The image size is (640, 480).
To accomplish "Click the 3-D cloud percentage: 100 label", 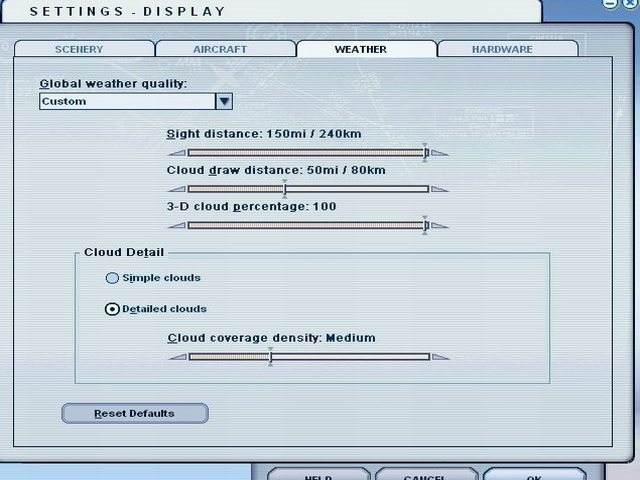I will click(251, 207).
